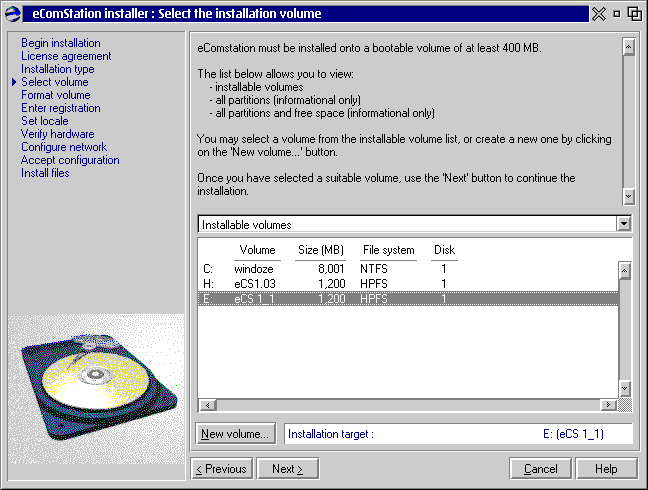The width and height of the screenshot is (648, 490).
Task: Click volume list scroll right arrow
Action: point(608,405)
